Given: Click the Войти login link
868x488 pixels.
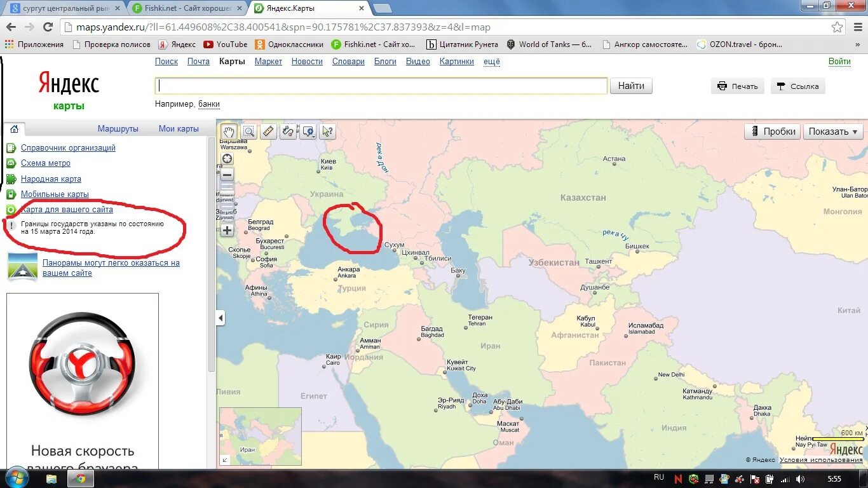Looking at the screenshot, I should point(839,62).
